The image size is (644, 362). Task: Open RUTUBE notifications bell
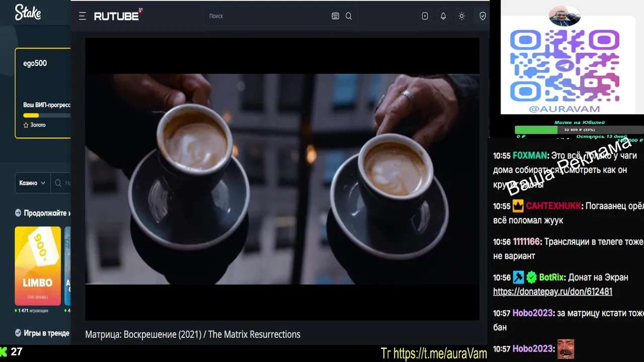443,16
